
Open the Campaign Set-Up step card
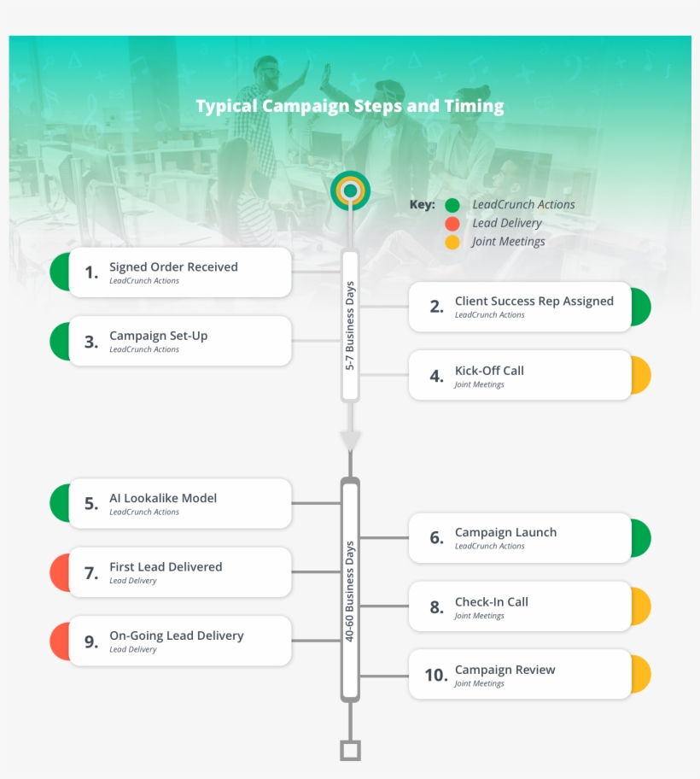click(x=180, y=342)
